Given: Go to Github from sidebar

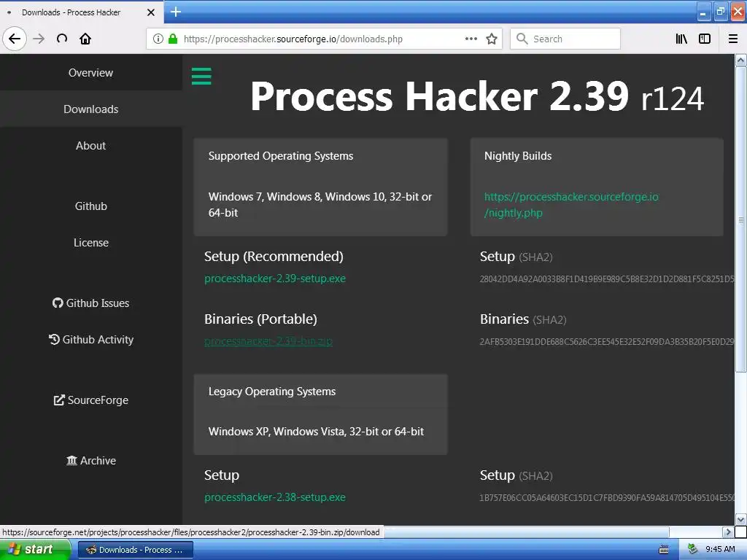Looking at the screenshot, I should pos(90,206).
